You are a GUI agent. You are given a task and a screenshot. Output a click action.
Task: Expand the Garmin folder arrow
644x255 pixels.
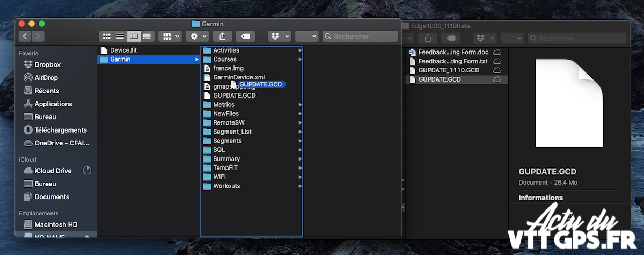(197, 59)
